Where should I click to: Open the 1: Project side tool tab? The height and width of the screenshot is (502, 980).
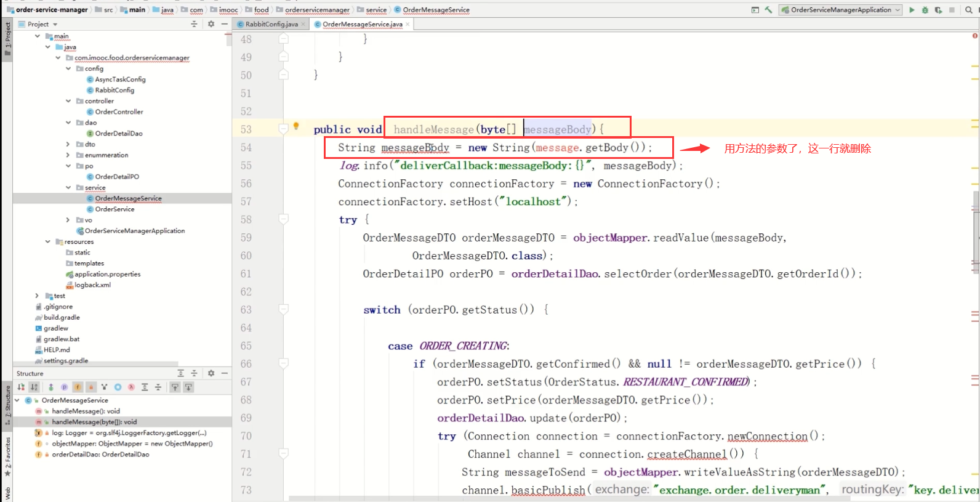pos(7,38)
